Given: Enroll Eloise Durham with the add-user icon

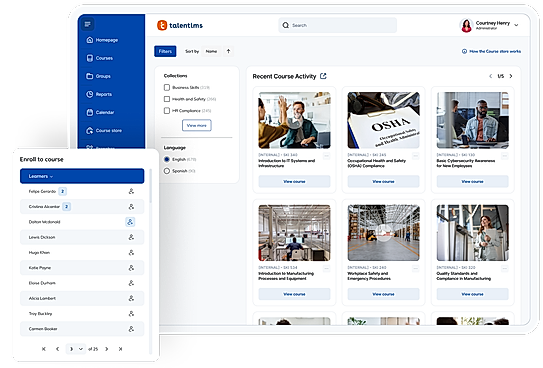Looking at the screenshot, I should tap(131, 283).
